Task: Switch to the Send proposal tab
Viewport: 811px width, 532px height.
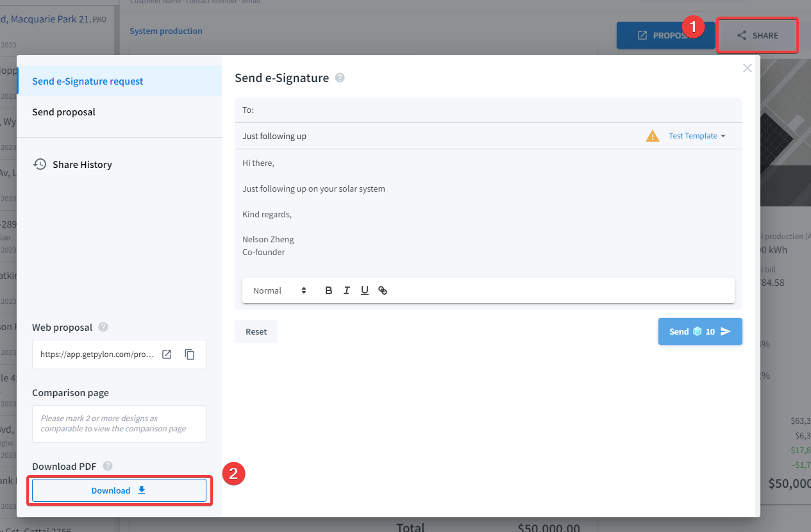Action: pyautogui.click(x=119, y=112)
